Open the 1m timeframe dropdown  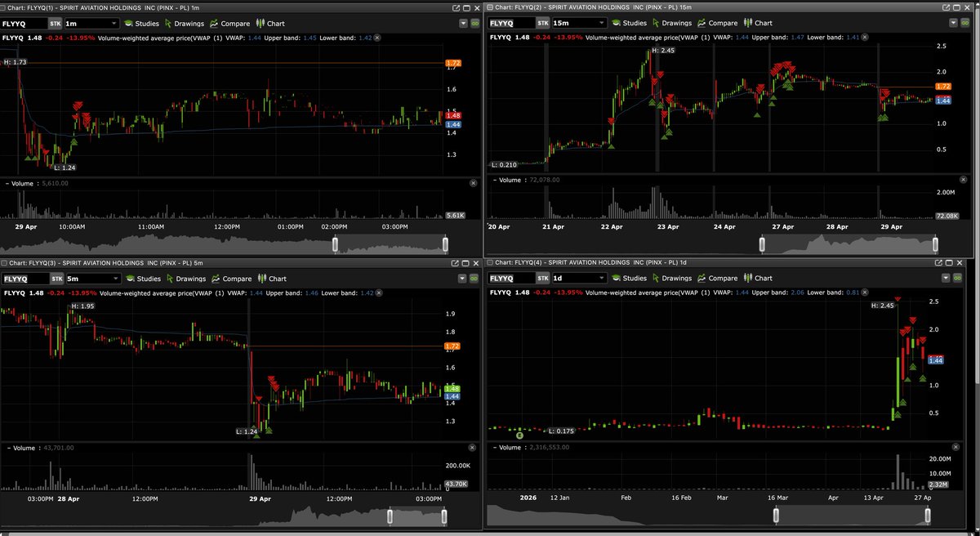coord(91,24)
